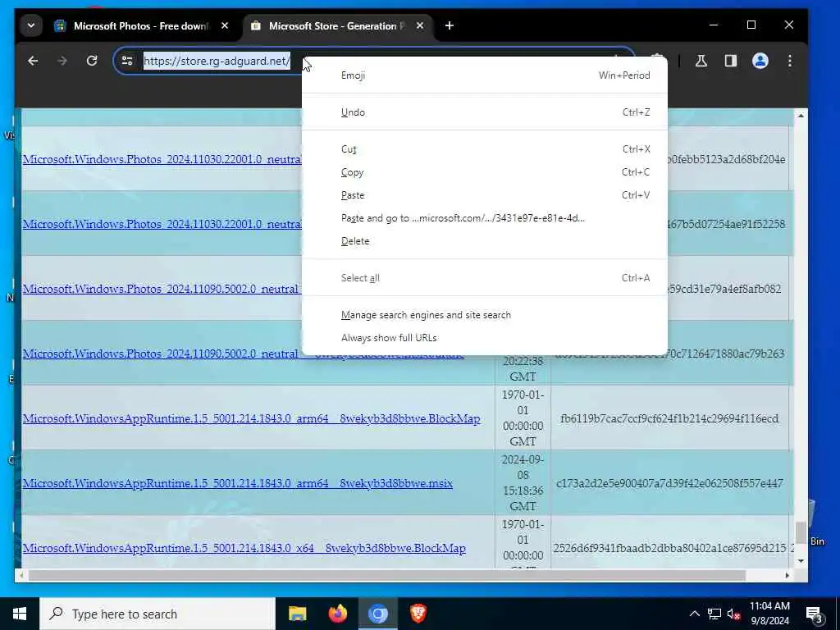840x630 pixels.
Task: Click the 2024-09-08 15:18:36 GMT date cell
Action: 523,482
